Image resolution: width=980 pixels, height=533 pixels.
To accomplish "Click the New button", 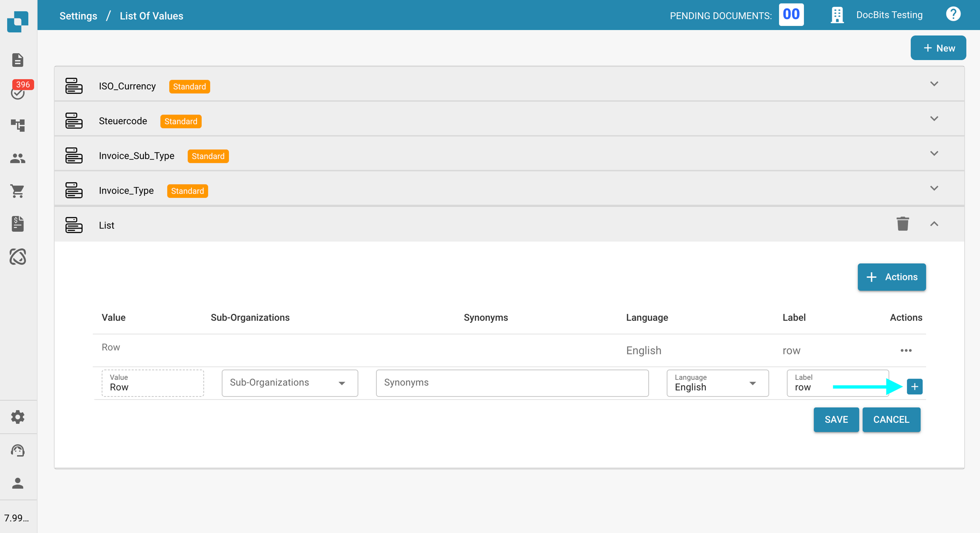I will 938,48.
